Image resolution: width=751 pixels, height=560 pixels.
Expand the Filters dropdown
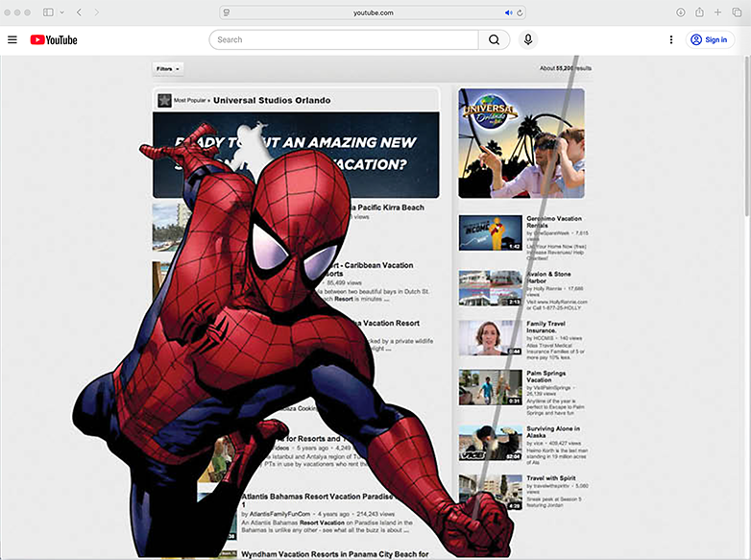168,69
